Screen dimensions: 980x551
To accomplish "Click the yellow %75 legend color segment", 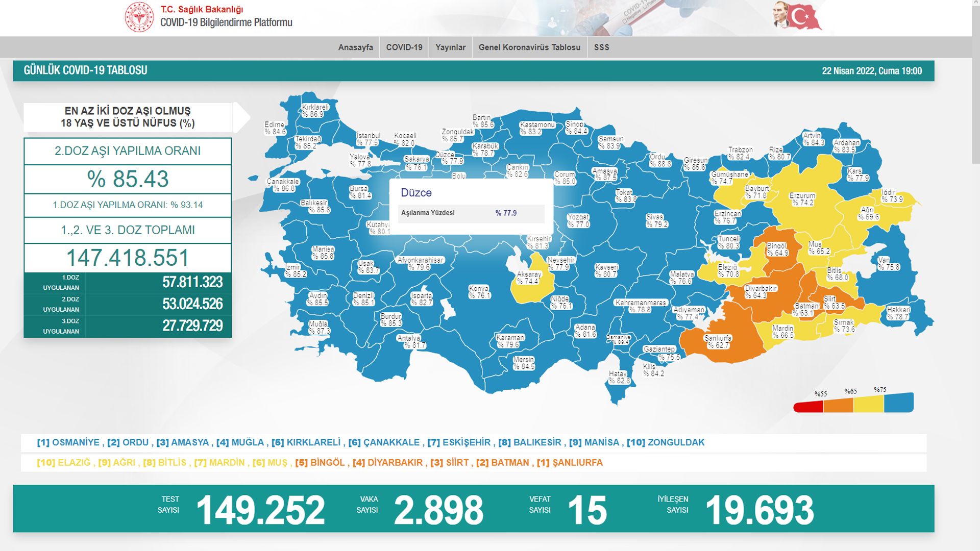I will [x=868, y=404].
